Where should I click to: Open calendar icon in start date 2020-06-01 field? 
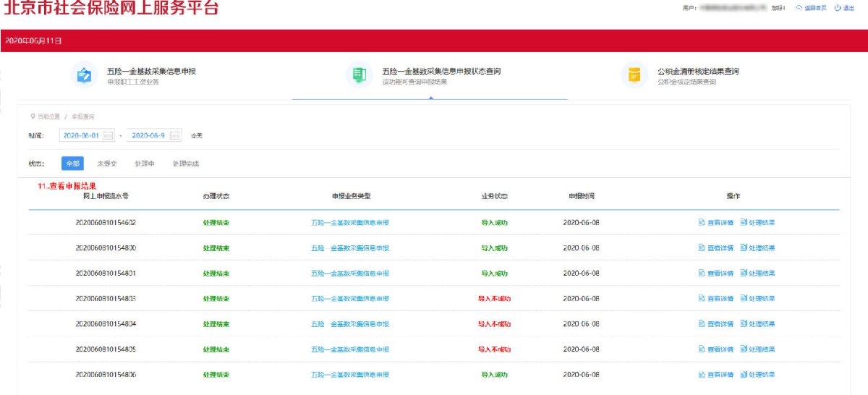pos(108,135)
